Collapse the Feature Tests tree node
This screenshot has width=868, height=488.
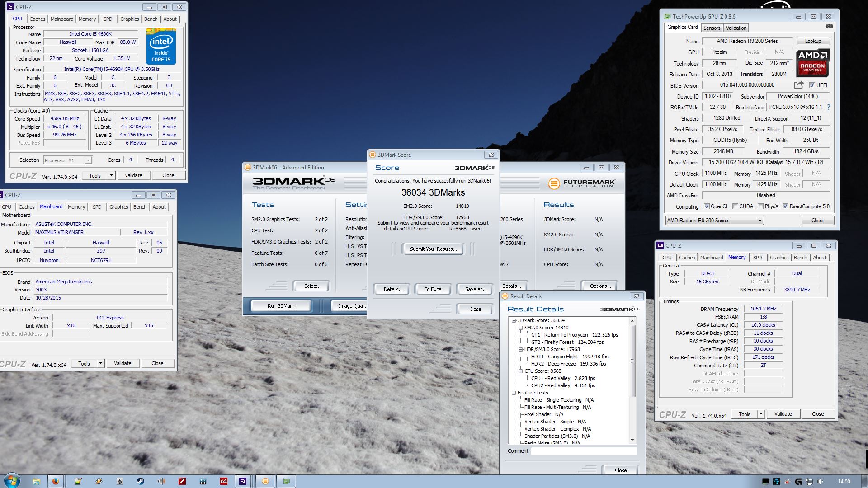click(514, 393)
